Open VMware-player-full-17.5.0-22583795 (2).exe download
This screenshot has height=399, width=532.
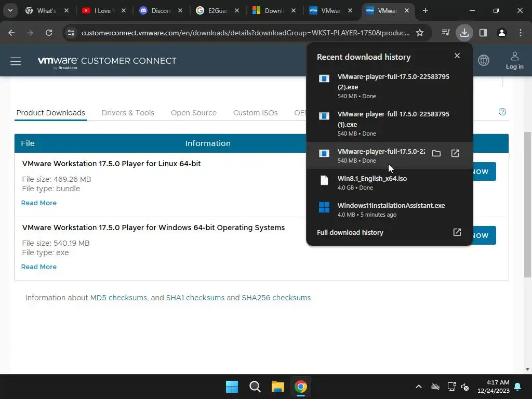point(389,86)
